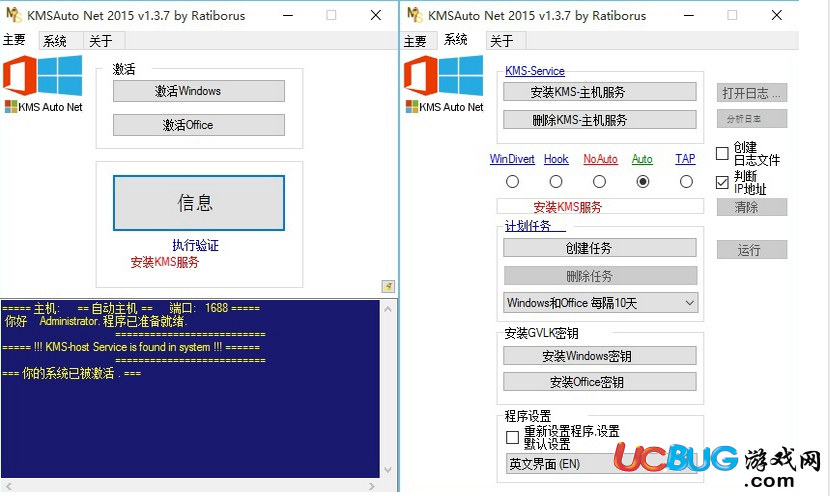The height and width of the screenshot is (496, 830).
Task: Click the 执行验证 text in the left window
Action: click(195, 245)
